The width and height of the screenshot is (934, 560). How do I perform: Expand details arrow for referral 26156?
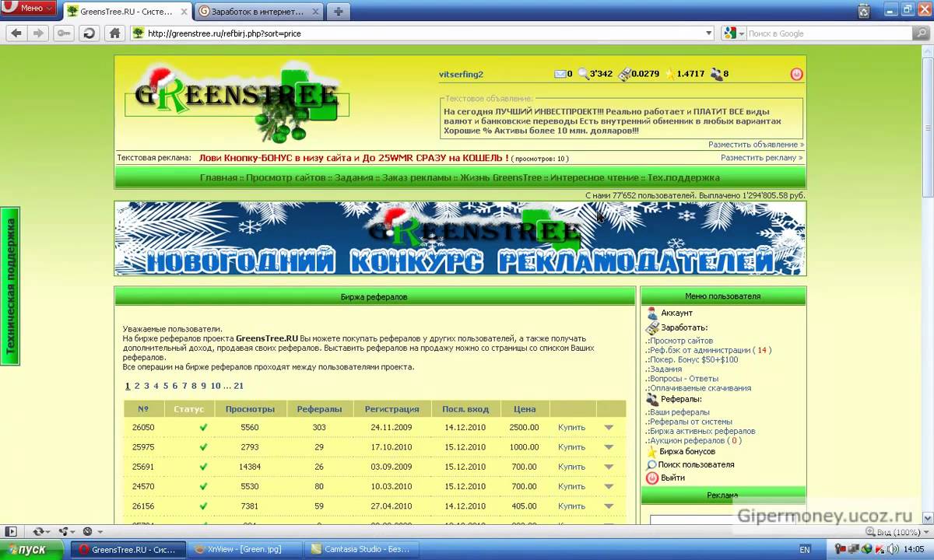(x=609, y=506)
